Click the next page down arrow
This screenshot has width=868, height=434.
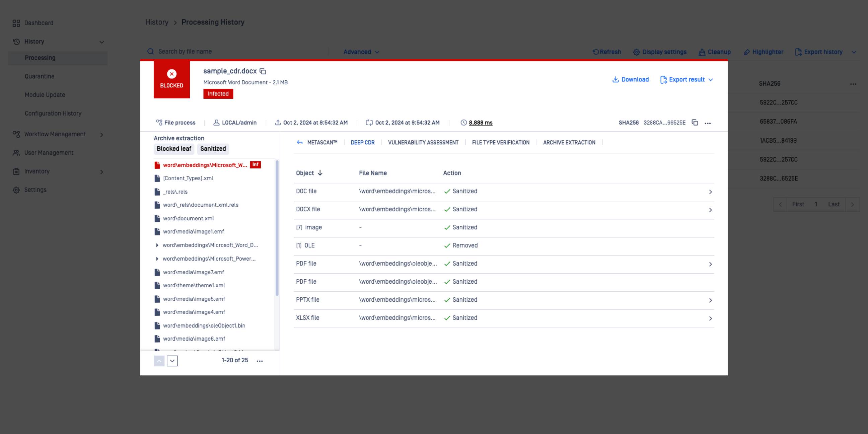pos(172,361)
